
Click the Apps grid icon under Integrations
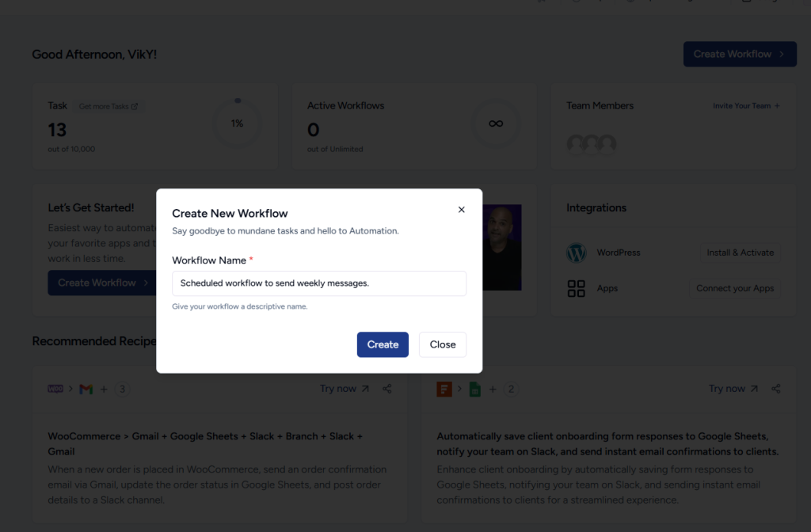(576, 288)
